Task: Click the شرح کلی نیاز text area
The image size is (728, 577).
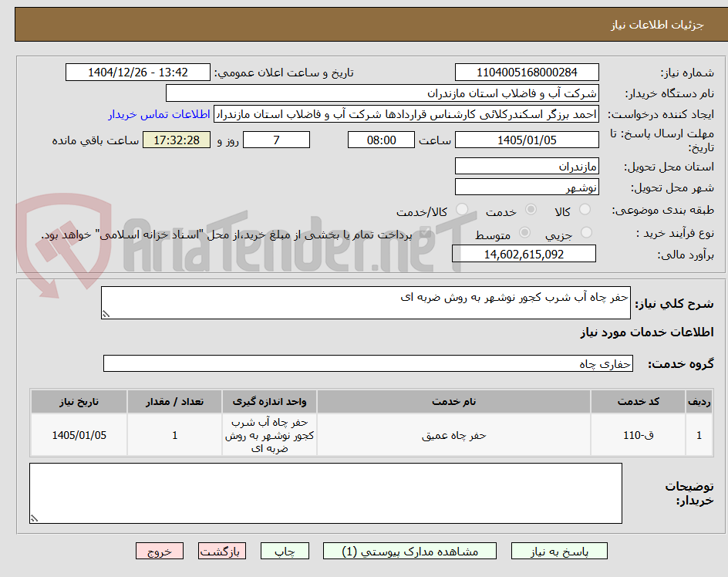Action: point(366,303)
